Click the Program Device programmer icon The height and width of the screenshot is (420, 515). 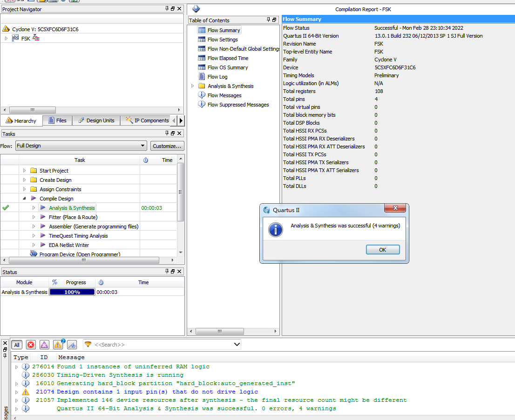click(34, 254)
